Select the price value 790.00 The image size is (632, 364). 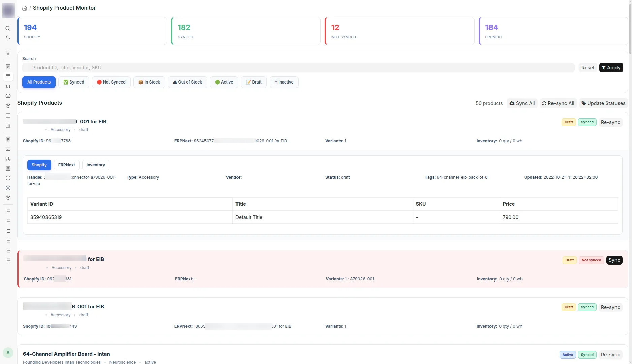tap(511, 217)
